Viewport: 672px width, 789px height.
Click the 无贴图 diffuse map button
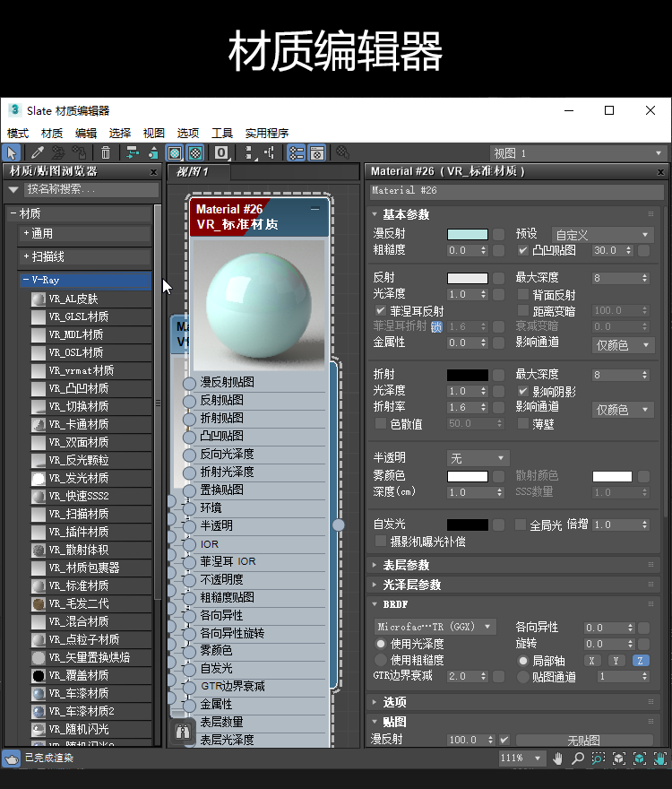(x=584, y=741)
